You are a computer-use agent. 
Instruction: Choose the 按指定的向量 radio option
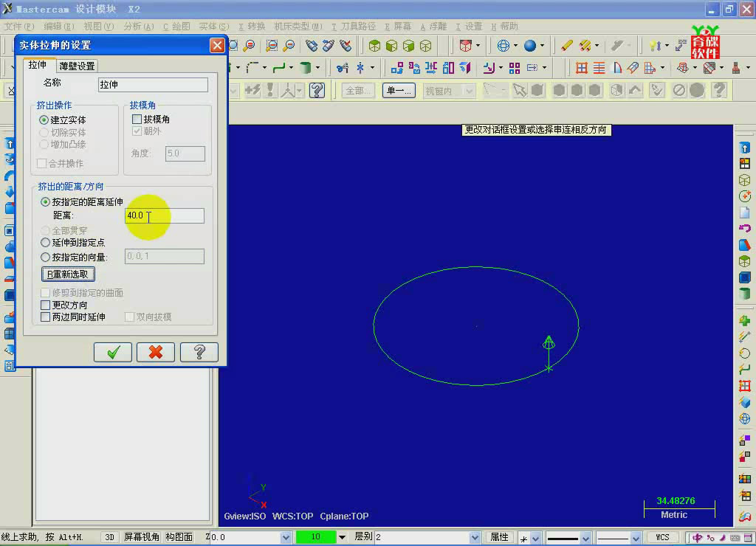(x=75, y=258)
